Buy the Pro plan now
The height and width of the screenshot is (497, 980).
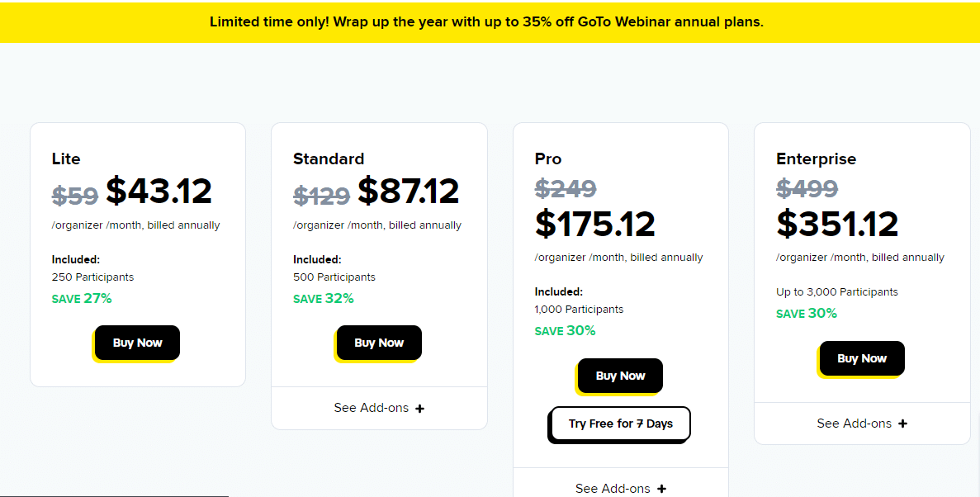[x=620, y=376]
